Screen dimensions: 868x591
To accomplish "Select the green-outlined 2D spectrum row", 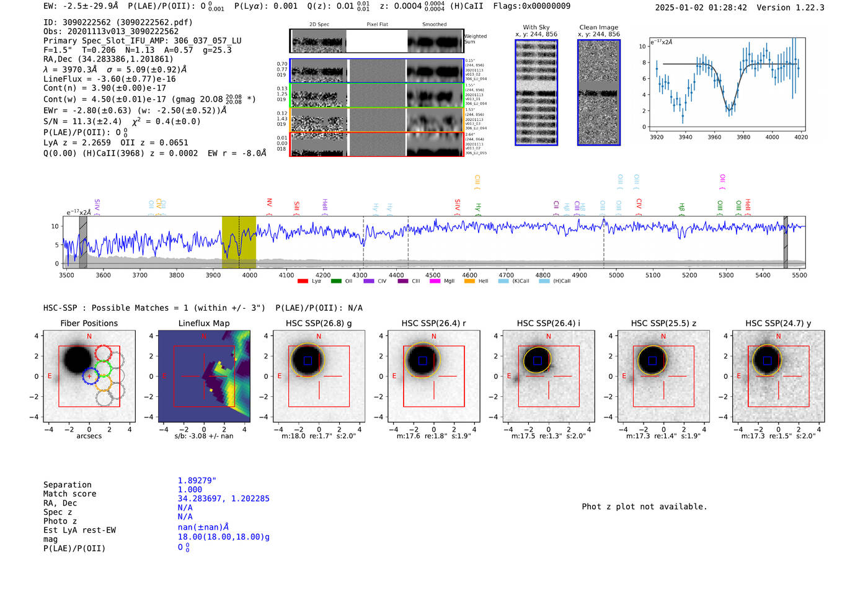I will [377, 96].
